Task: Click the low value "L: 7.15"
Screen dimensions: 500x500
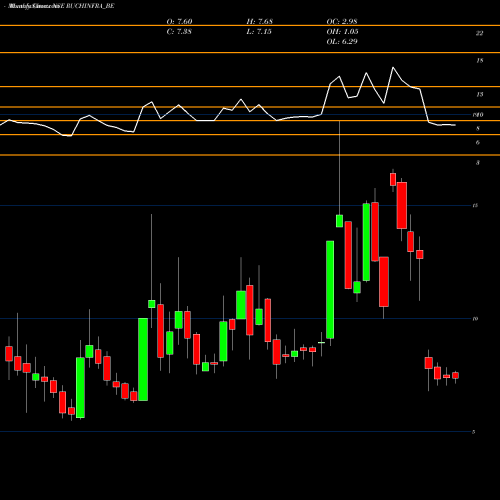Action: tap(259, 31)
